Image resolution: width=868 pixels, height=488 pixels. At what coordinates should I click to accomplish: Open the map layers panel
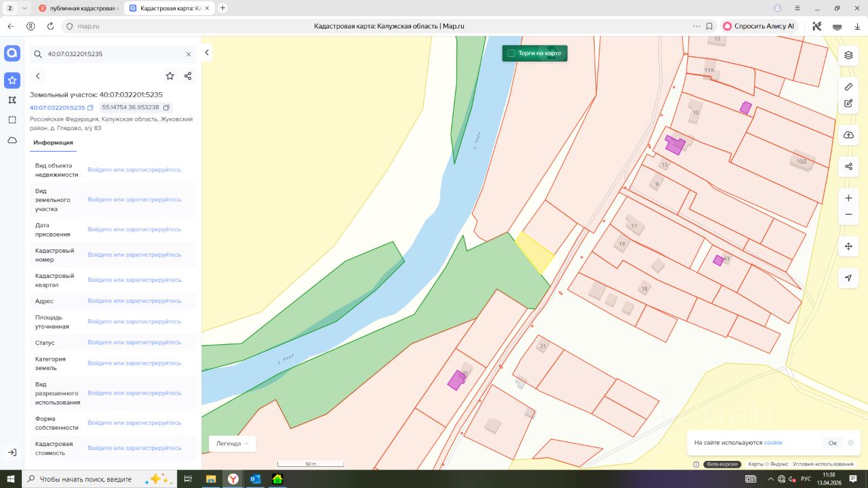848,55
